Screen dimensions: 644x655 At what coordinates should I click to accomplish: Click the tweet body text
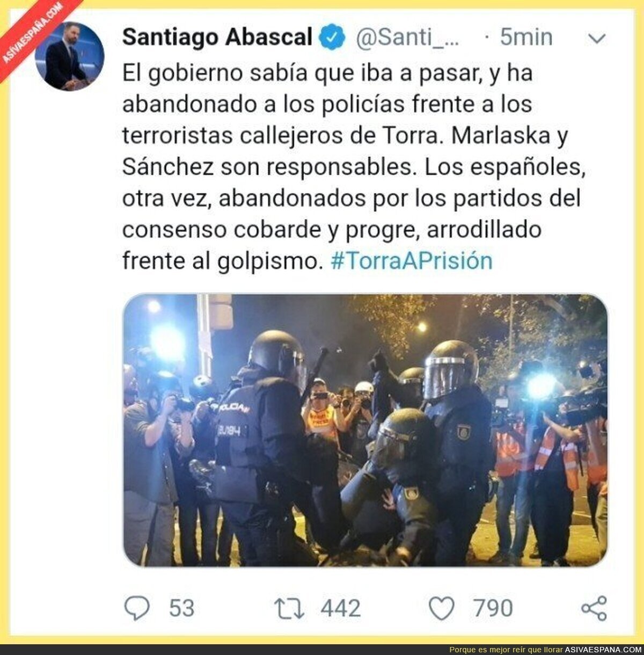pos(354,167)
